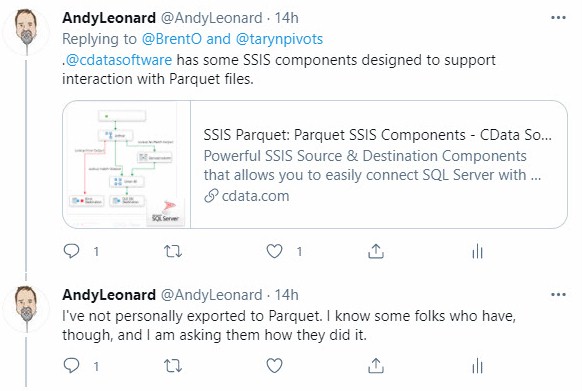Screen dimensions: 582x391
Task: View analytics for the first tweet
Action: pos(477,251)
